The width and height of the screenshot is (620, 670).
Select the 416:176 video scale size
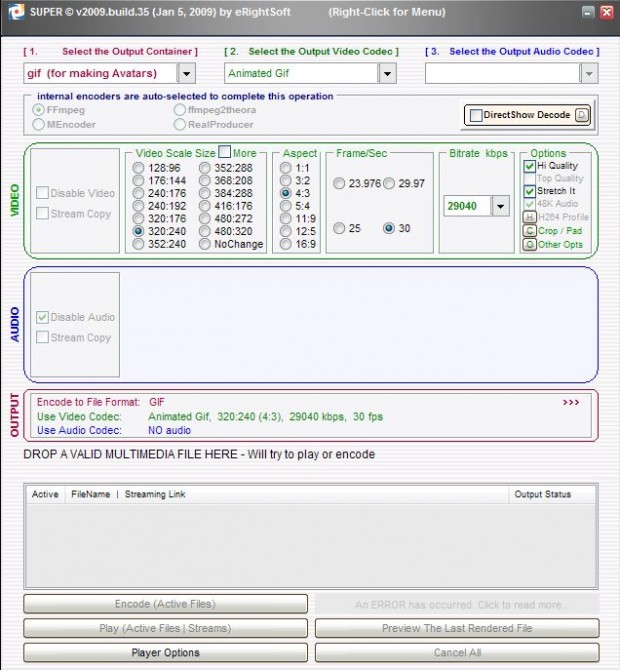click(x=205, y=206)
